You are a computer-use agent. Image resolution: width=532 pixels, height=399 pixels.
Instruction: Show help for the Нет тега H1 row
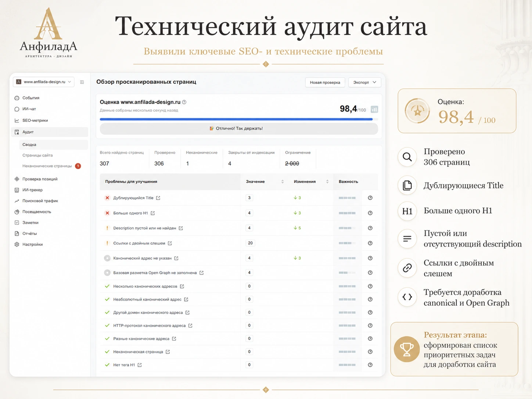[370, 365]
